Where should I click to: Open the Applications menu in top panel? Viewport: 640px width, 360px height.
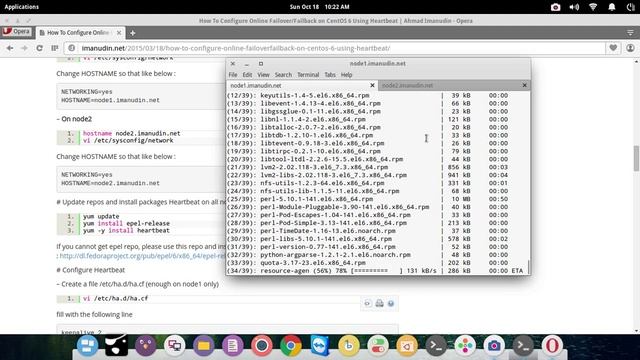point(22,7)
